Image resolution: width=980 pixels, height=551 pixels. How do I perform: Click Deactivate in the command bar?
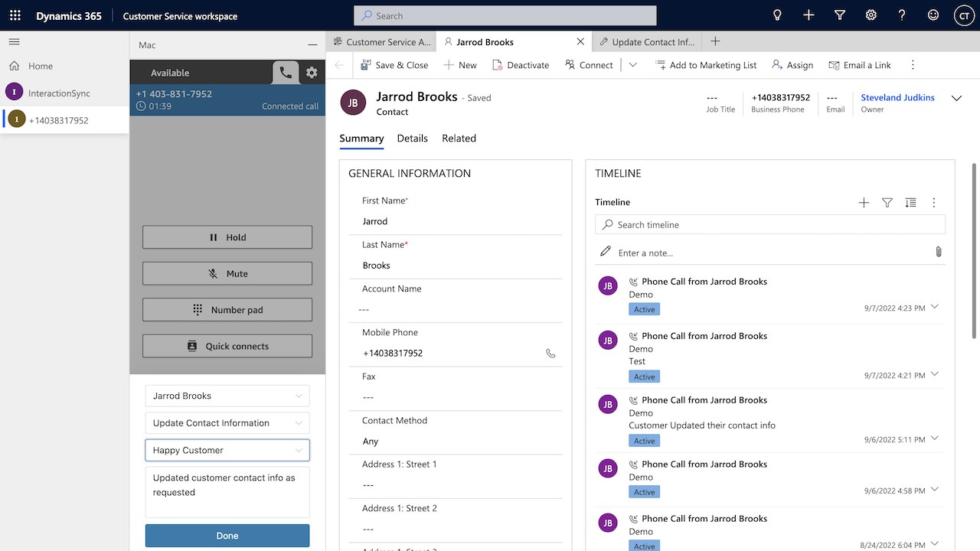[x=520, y=65]
